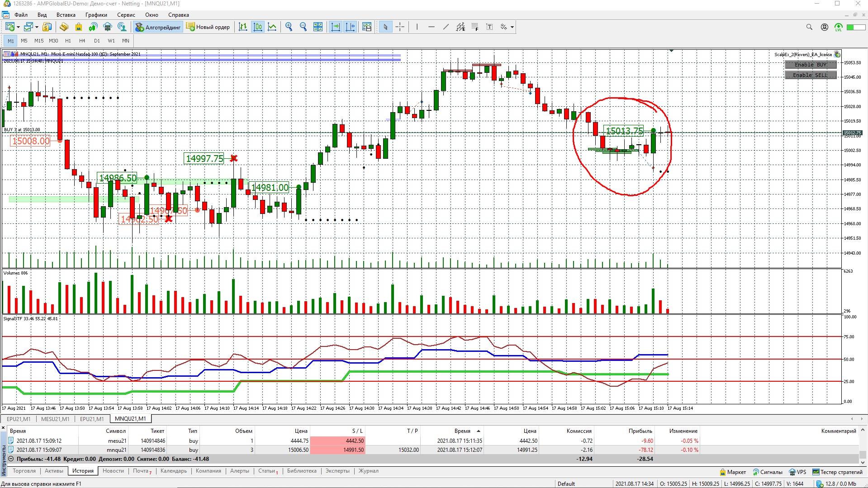Toggle the Алготрейдинг button
The image size is (868, 488).
point(158,27)
